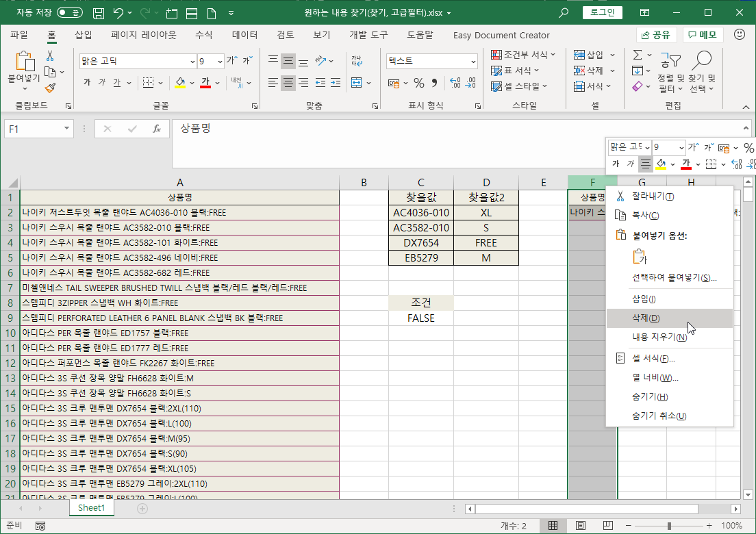Choose Hide (숨기기) in context menu
The height and width of the screenshot is (534, 756).
coord(669,396)
